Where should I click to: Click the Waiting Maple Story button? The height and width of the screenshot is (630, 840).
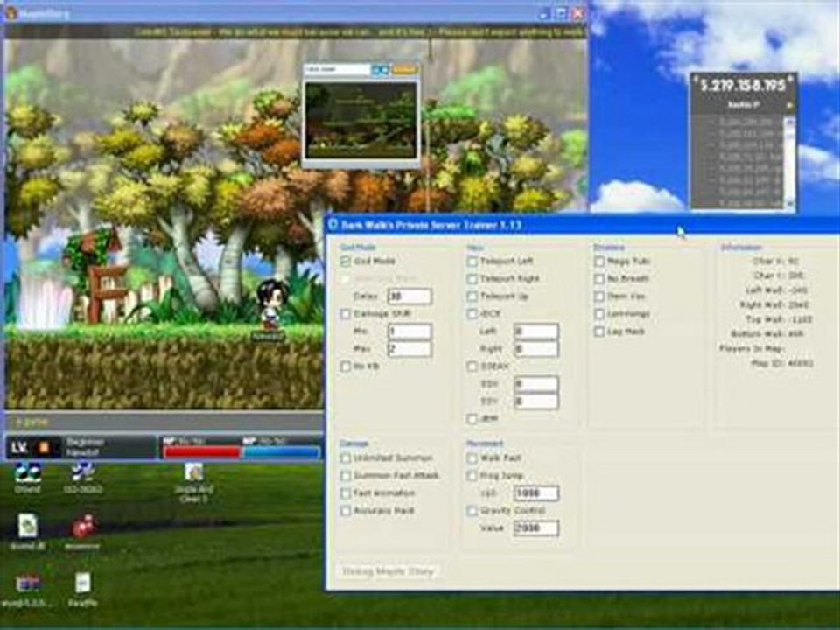click(388, 571)
